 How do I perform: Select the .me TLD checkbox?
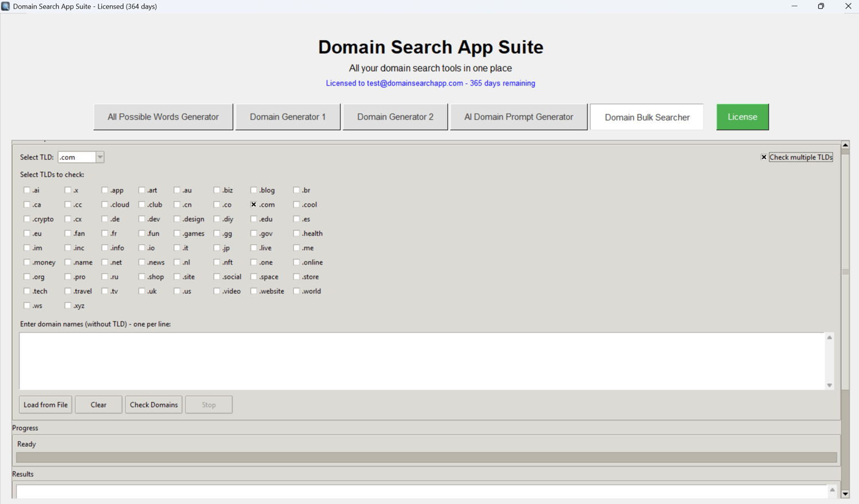[297, 248]
